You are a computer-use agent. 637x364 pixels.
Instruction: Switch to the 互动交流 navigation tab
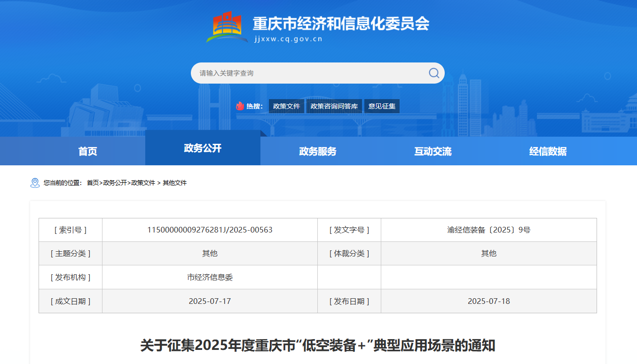433,151
